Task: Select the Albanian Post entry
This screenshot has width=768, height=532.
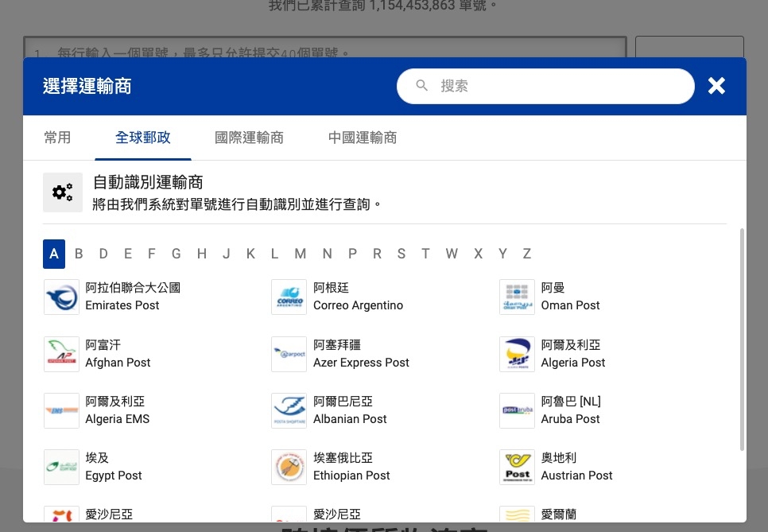Action: pyautogui.click(x=350, y=411)
